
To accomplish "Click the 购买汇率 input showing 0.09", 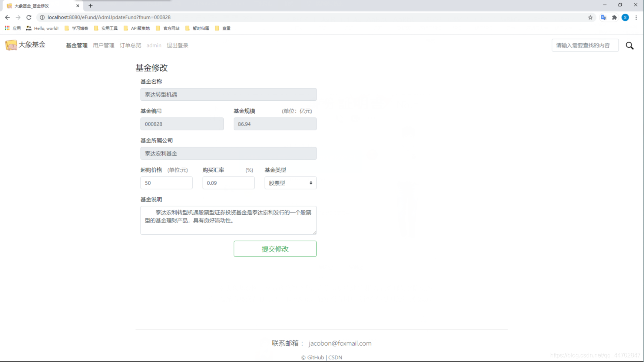I will pos(228,183).
